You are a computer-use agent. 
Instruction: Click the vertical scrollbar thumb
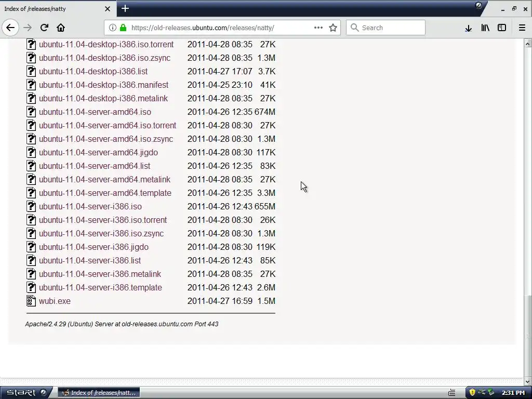[528, 336]
